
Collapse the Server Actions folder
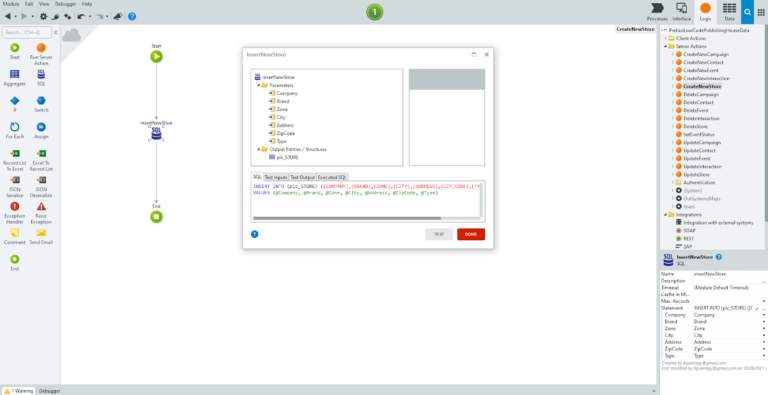point(666,46)
